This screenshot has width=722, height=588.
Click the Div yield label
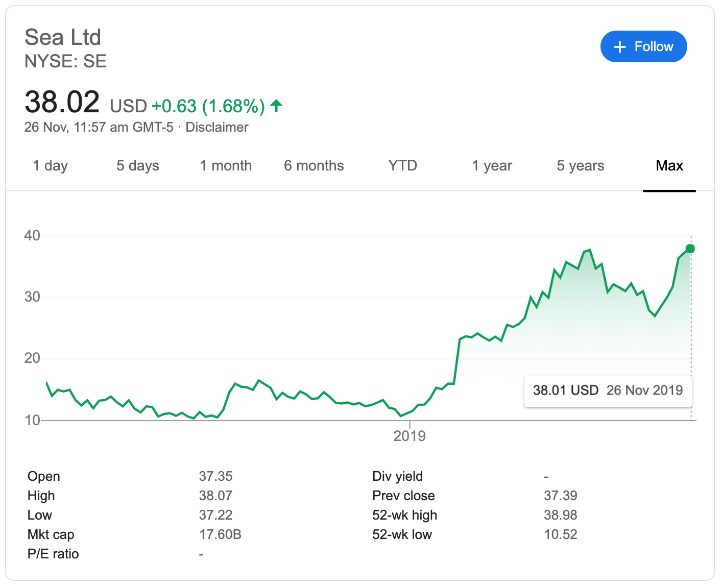pyautogui.click(x=398, y=476)
